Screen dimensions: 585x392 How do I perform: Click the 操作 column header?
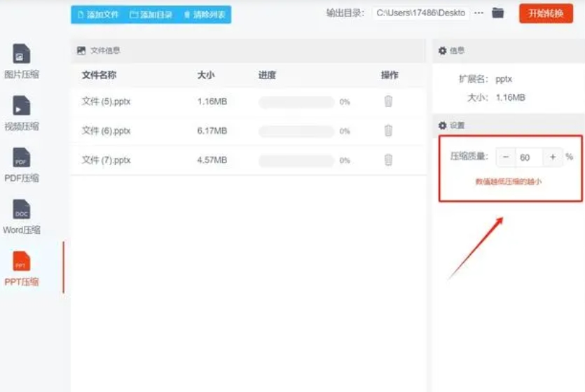(x=390, y=75)
